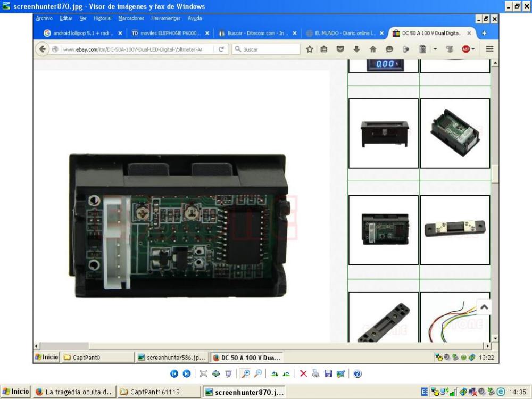Click the browser vertical scrollbar up arrow
This screenshot has height=399, width=532.
point(495,63)
